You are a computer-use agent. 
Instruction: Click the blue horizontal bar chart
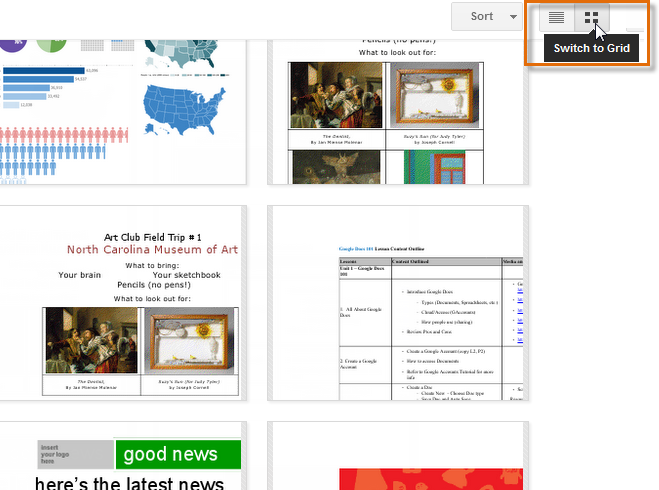point(40,87)
